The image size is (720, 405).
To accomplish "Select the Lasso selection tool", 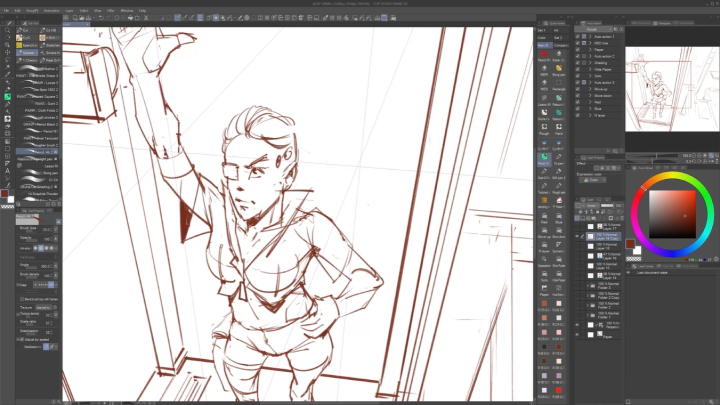I will pos(7,60).
